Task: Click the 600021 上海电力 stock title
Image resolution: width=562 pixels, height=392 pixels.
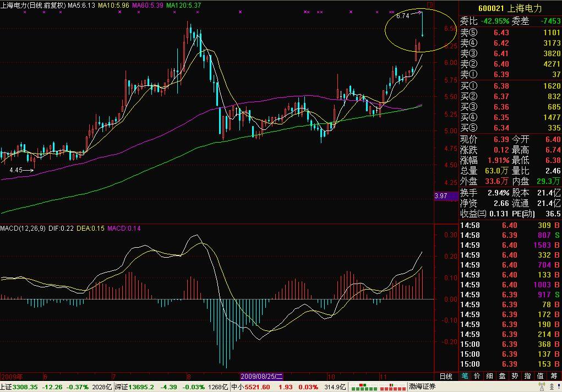Action: pyautogui.click(x=510, y=8)
